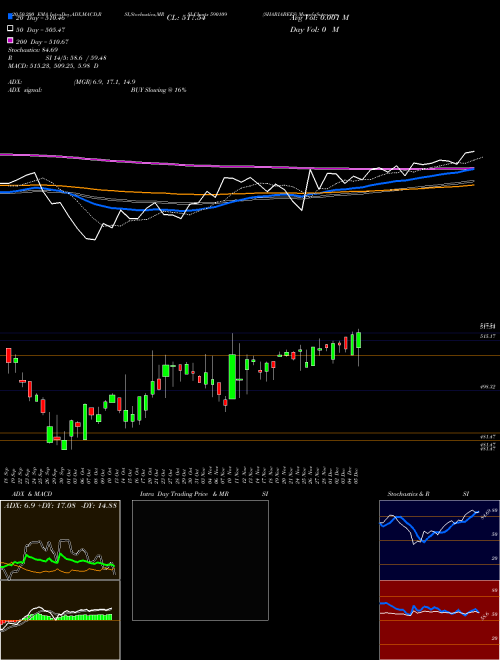The height and width of the screenshot is (660, 500).
Task: Click the 498.32 price level label
Action: pyautogui.click(x=487, y=387)
